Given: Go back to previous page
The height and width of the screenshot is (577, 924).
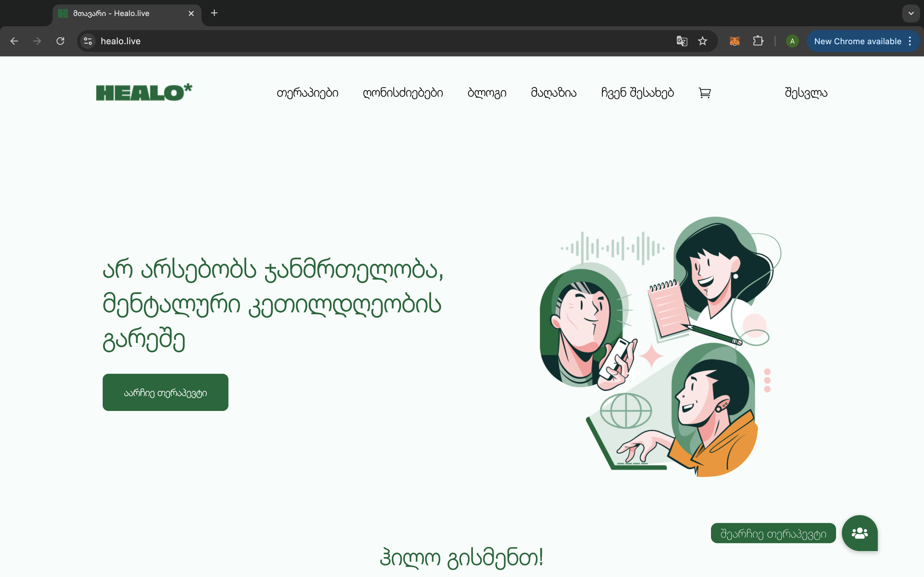Looking at the screenshot, I should pyautogui.click(x=14, y=41).
